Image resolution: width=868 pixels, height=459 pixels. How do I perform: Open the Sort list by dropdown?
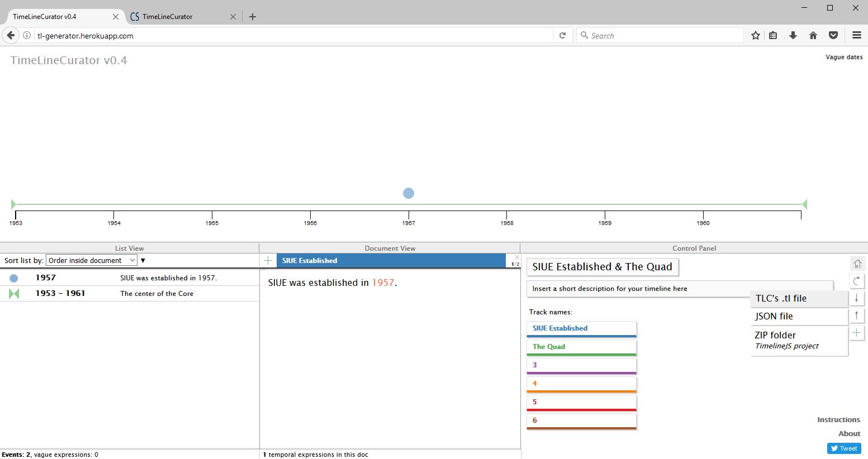(92, 261)
